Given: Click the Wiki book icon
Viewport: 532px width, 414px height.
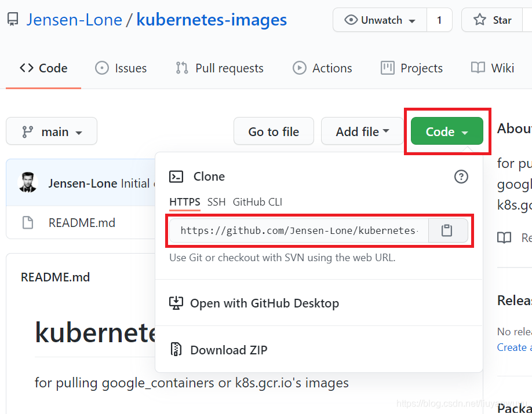Looking at the screenshot, I should (x=478, y=68).
